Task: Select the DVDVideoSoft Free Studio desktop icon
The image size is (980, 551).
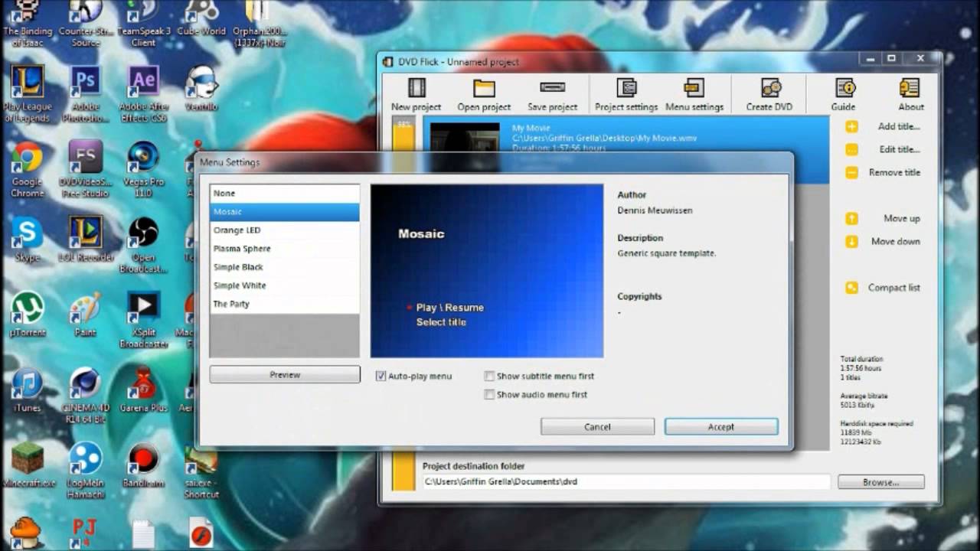Action: 86,170
